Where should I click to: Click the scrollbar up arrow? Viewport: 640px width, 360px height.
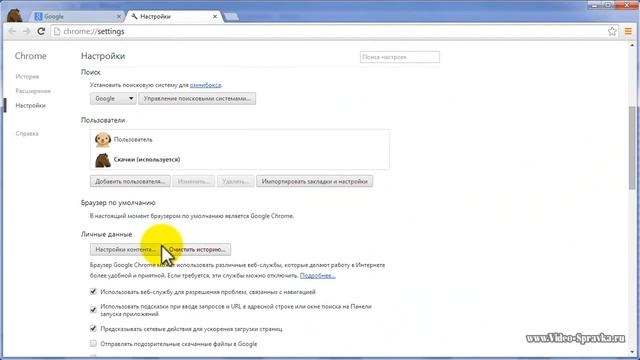632,45
